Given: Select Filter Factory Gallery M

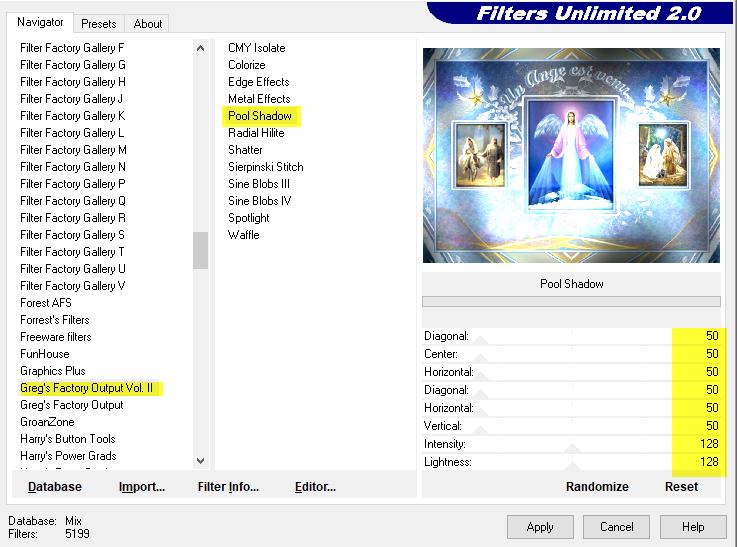Looking at the screenshot, I should tap(73, 150).
